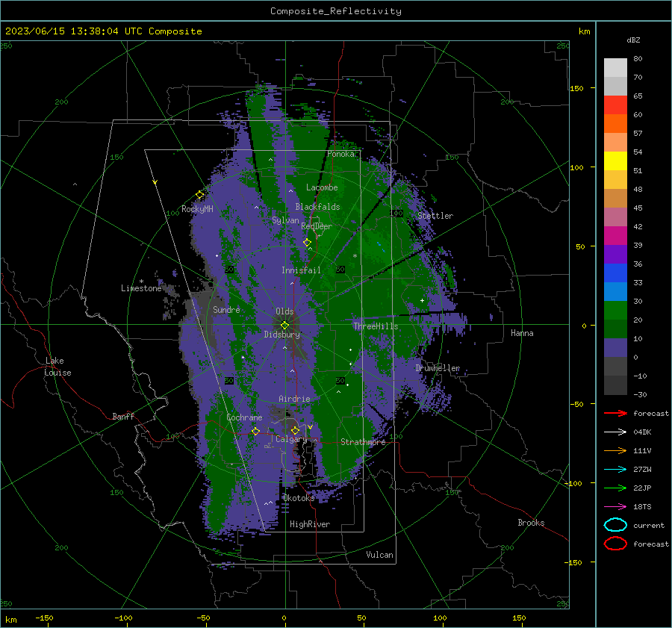Select the white 04DK arrow
672x628 pixels.
(x=615, y=432)
